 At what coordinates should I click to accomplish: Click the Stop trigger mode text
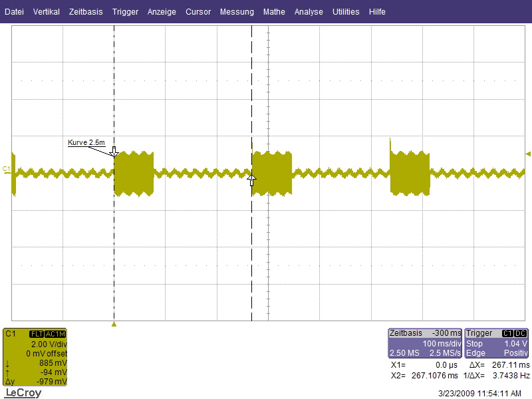474,344
